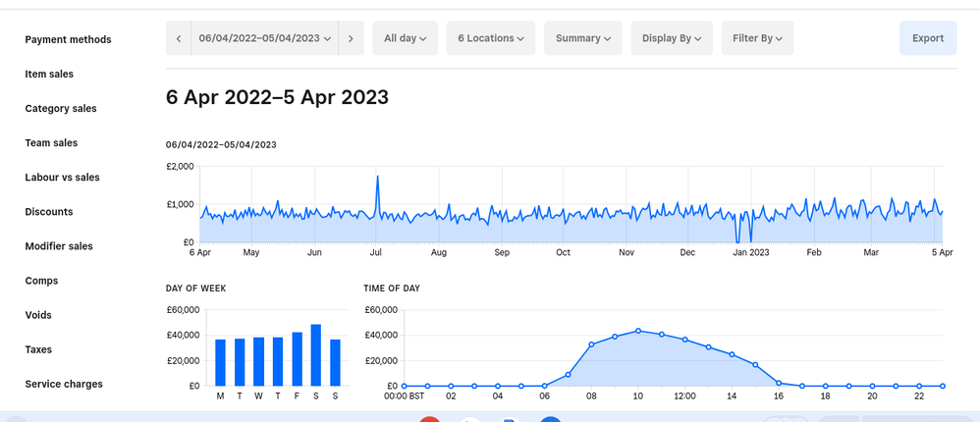Open the 6 Locations dropdown
The height and width of the screenshot is (422, 980).
coord(490,38)
